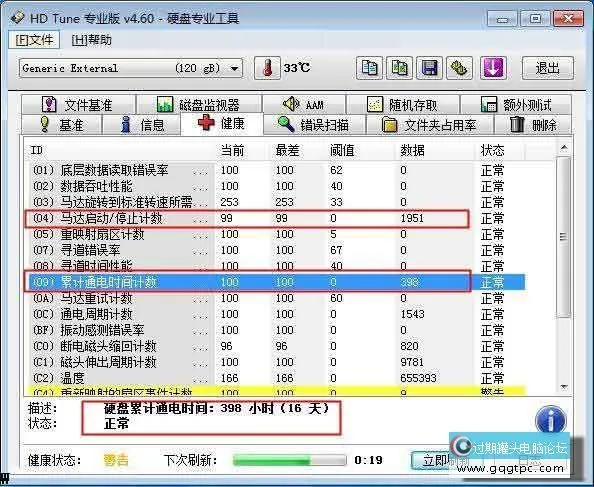Select the 健康 tab
This screenshot has height=487, width=594.
point(222,123)
